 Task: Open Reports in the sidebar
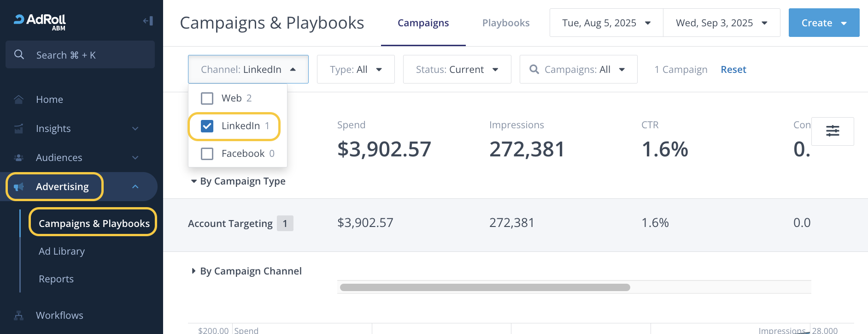56,279
